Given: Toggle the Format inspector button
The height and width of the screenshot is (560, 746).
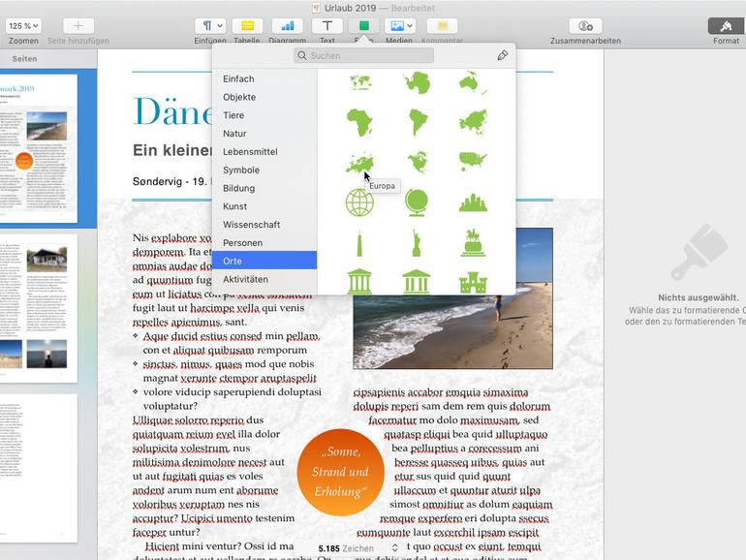Looking at the screenshot, I should (726, 26).
